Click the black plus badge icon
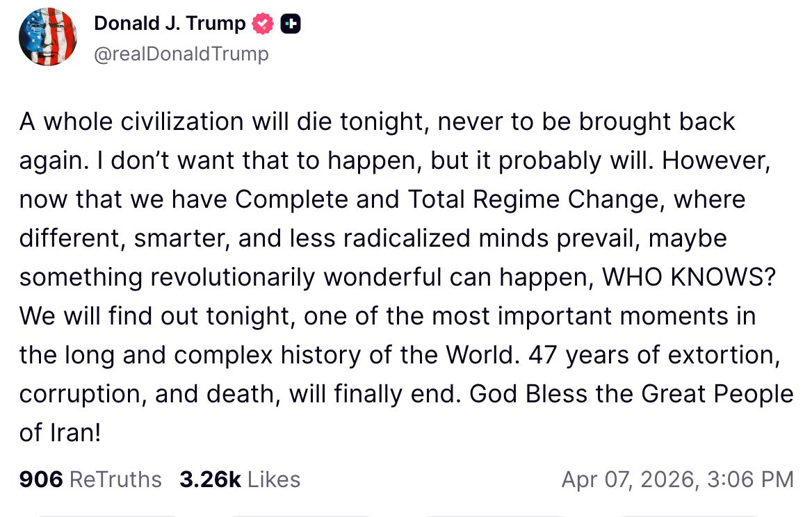The height and width of the screenshot is (517, 812). coord(291,24)
